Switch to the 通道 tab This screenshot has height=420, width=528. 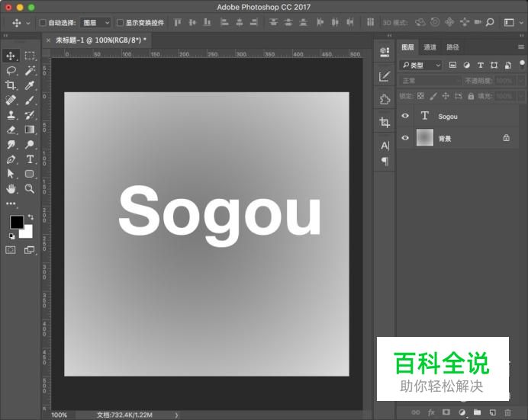click(x=430, y=47)
